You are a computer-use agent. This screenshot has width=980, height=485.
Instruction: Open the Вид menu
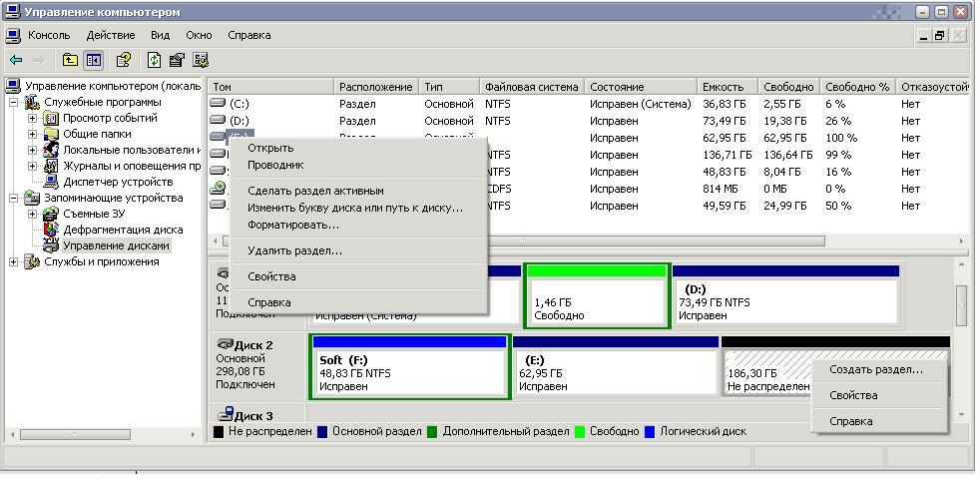pyautogui.click(x=161, y=35)
